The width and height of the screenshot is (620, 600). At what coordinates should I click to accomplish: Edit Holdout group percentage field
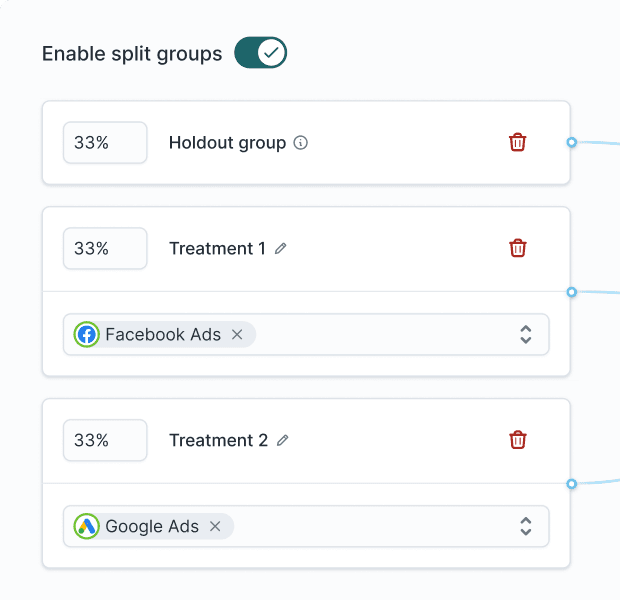[105, 143]
